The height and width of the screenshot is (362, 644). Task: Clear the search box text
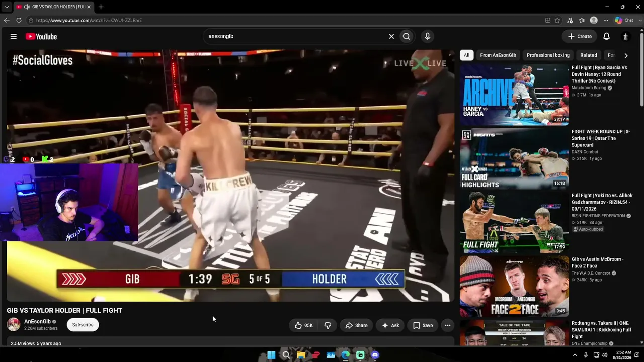tap(391, 36)
